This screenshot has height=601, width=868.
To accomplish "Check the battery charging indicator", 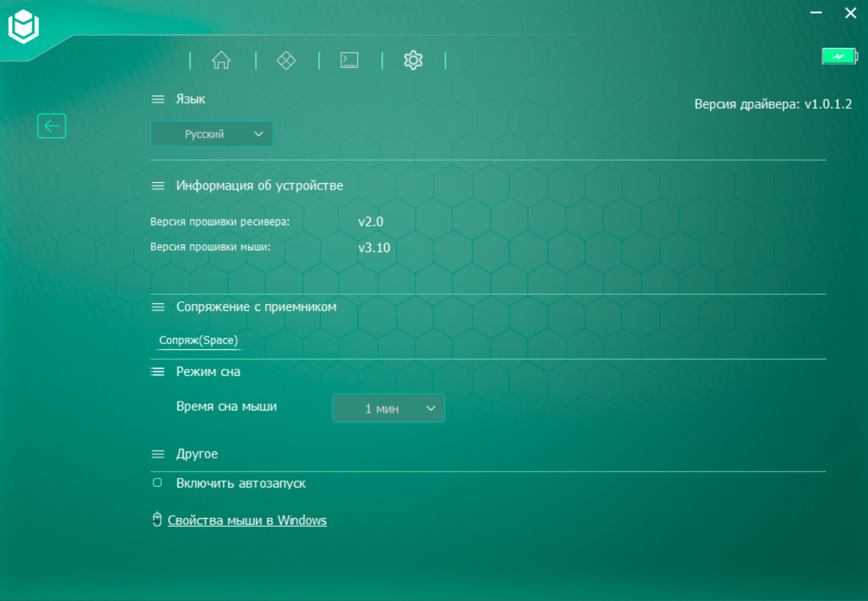I will 839,56.
